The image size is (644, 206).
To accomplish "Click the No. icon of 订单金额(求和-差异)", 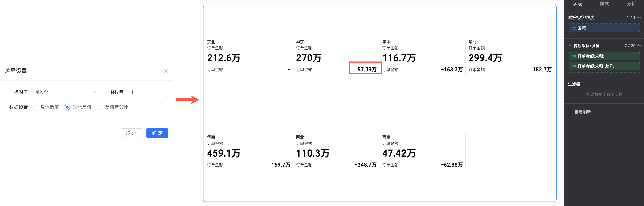I will [574, 66].
